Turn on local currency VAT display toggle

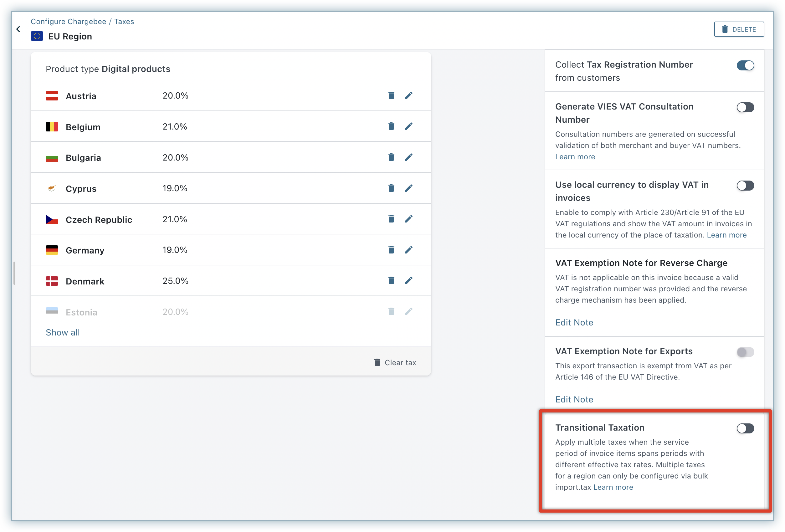point(745,186)
